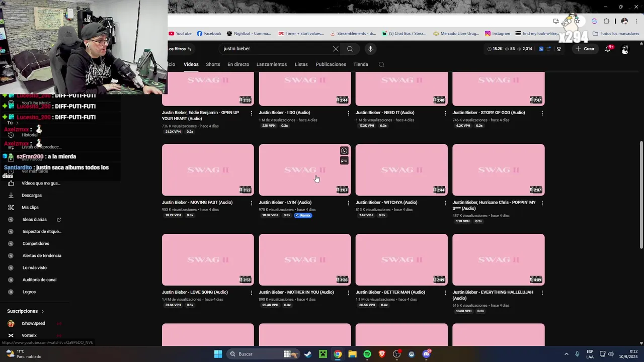This screenshot has width=644, height=362.
Task: Bookmark this page with the star icon
Action: click(x=577, y=21)
